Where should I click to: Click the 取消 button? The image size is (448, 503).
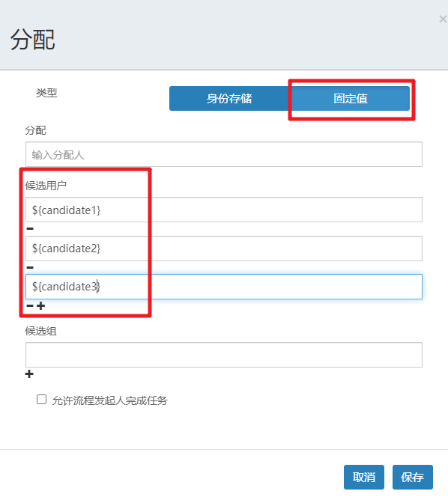tap(364, 477)
